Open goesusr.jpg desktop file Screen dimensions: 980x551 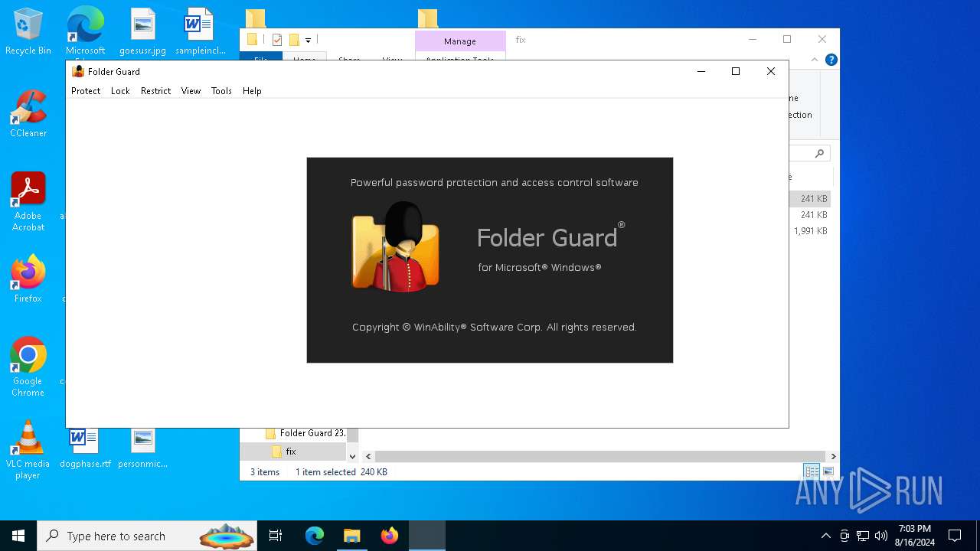coord(142,32)
